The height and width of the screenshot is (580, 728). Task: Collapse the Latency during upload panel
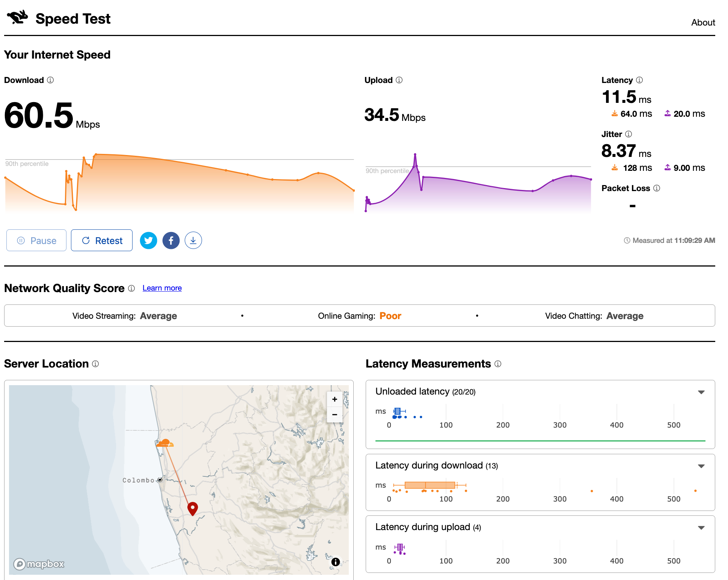click(x=701, y=527)
